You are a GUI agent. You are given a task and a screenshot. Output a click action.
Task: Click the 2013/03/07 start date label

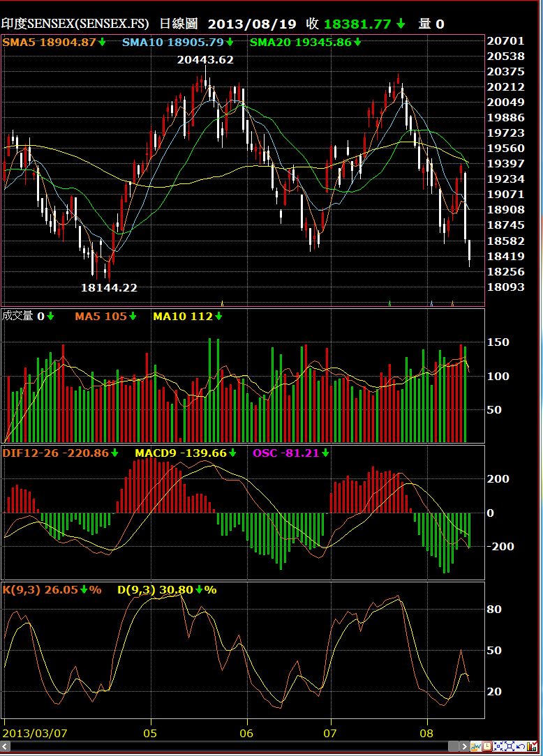pos(35,734)
